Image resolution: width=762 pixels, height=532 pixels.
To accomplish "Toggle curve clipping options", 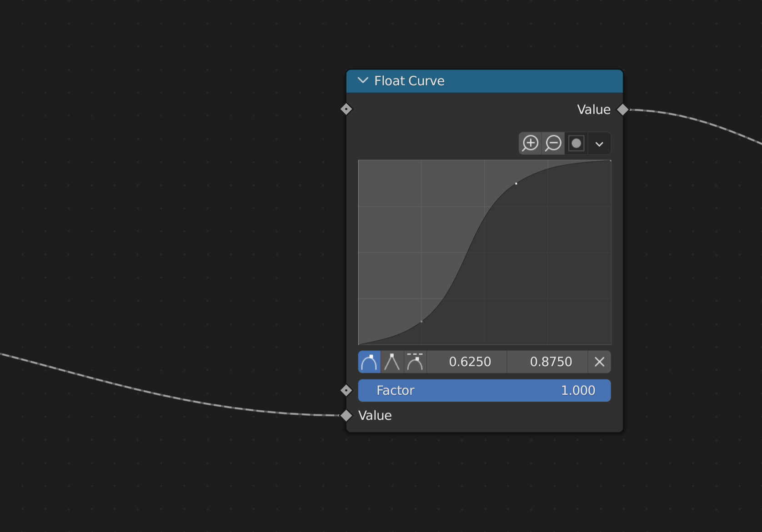I will [576, 144].
